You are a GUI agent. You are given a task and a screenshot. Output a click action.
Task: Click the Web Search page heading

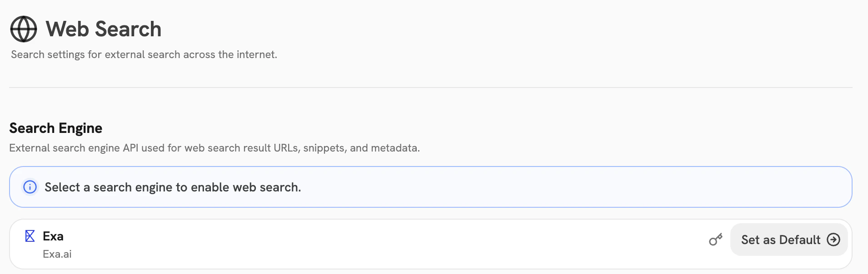(103, 29)
